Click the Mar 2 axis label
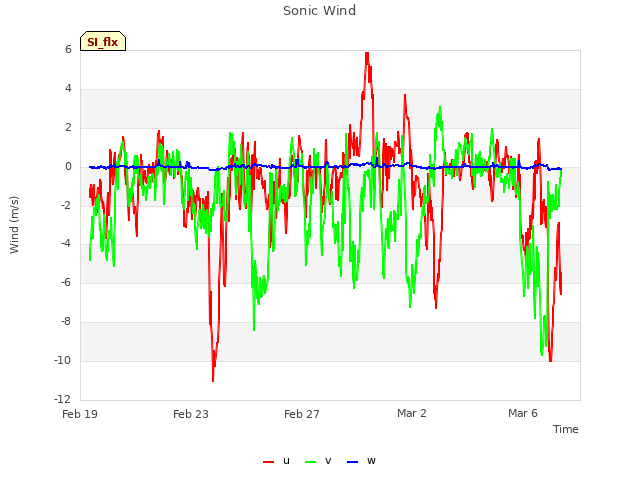 [x=412, y=413]
